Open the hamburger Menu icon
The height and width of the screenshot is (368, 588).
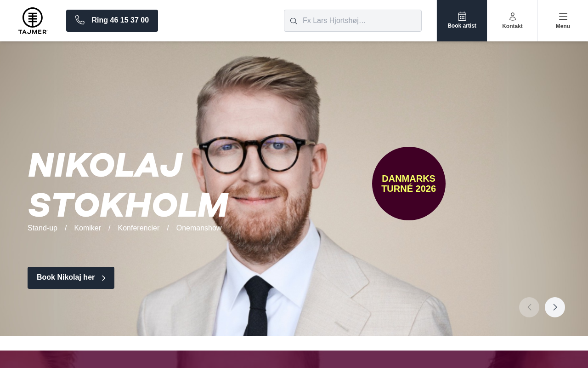click(563, 17)
